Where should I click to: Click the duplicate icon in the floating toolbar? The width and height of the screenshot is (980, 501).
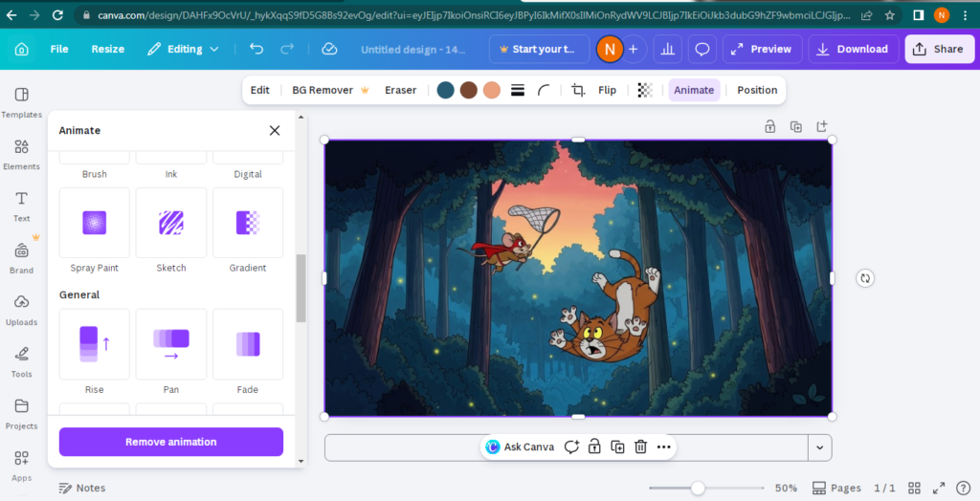click(617, 447)
